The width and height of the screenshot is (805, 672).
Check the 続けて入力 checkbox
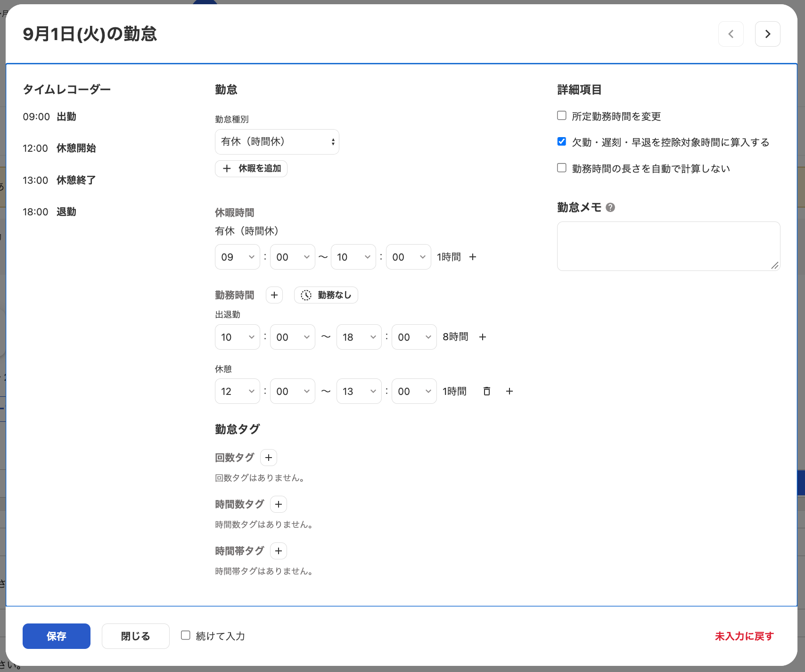[186, 635]
